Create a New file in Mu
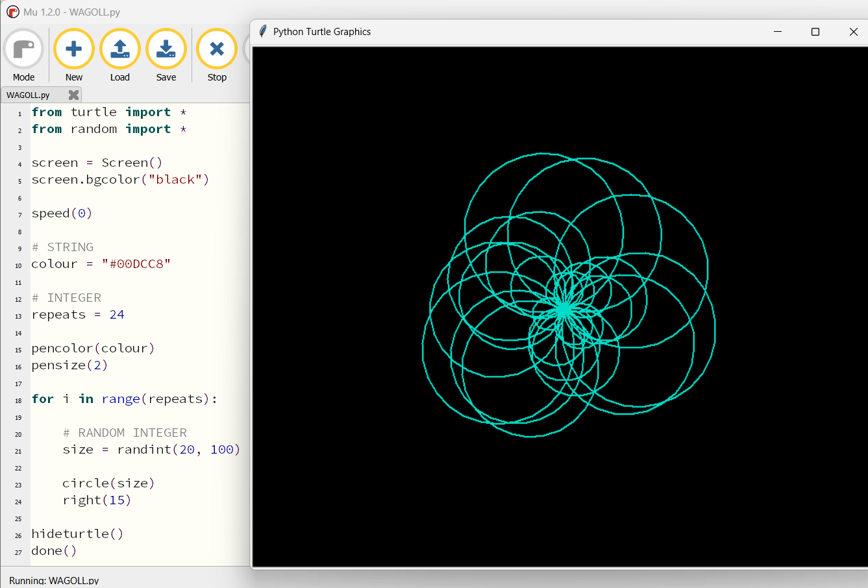Screen dimensions: 868x588 click(74, 56)
